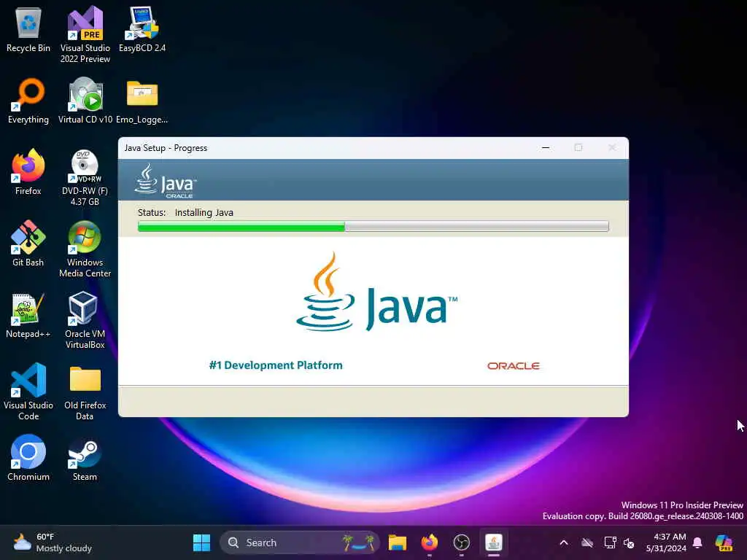The height and width of the screenshot is (560, 747).
Task: Open the network status tray icon
Action: (610, 542)
